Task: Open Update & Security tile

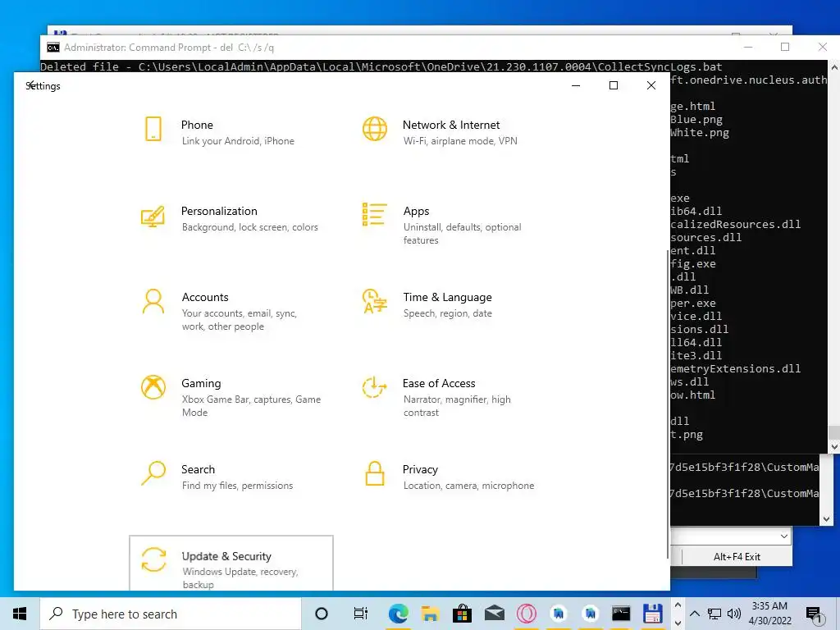Action: pyautogui.click(x=231, y=563)
